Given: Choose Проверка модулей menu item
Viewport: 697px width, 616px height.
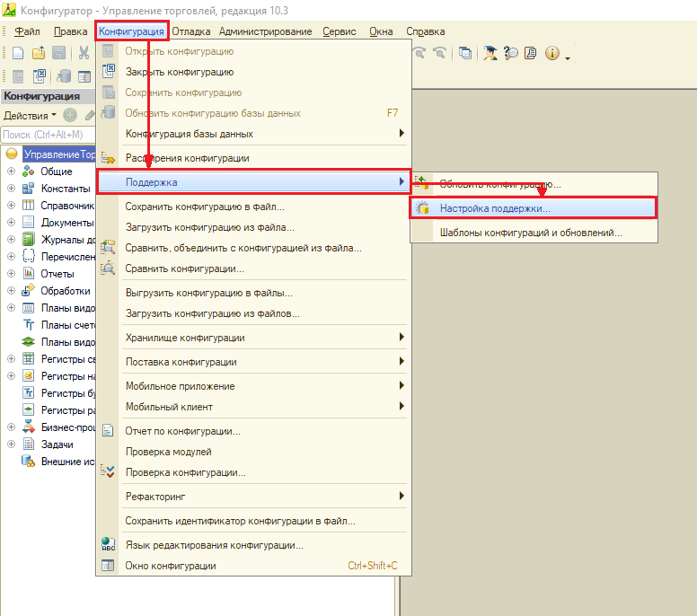Looking at the screenshot, I should click(253, 452).
